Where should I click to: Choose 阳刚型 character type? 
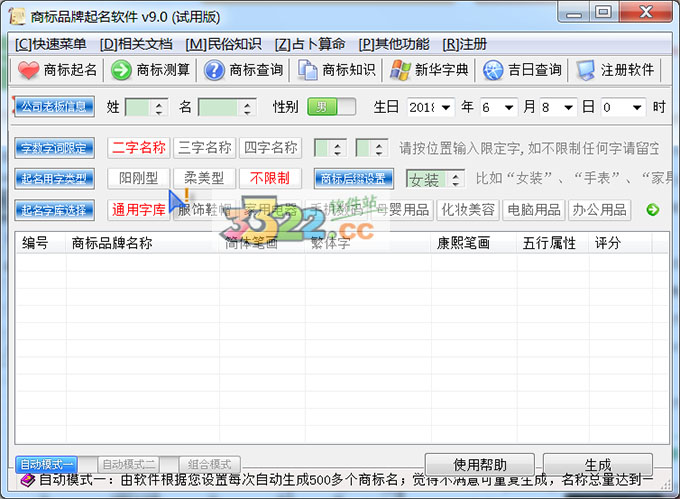(139, 178)
